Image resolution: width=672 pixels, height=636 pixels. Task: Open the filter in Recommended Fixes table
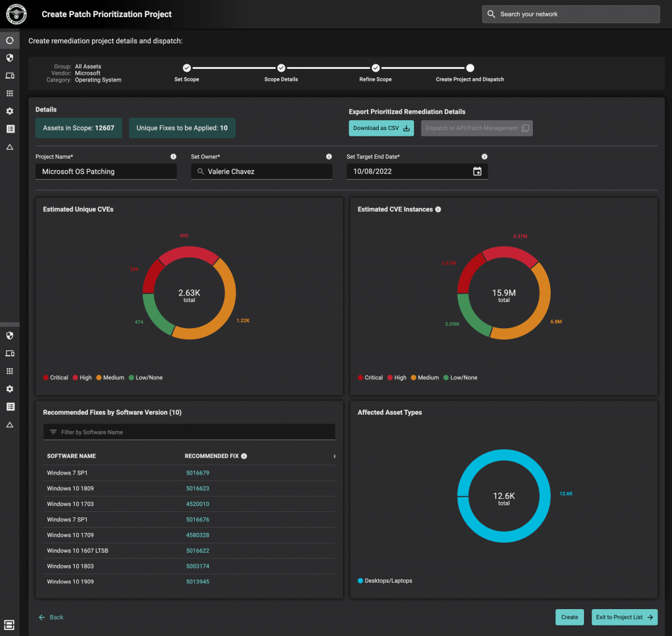(x=52, y=431)
